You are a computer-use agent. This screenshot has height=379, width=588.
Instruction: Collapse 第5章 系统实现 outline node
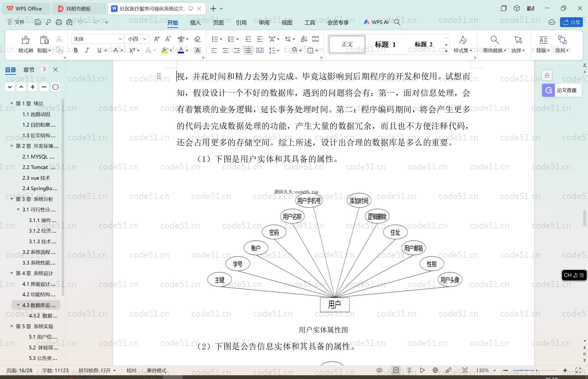click(12, 326)
